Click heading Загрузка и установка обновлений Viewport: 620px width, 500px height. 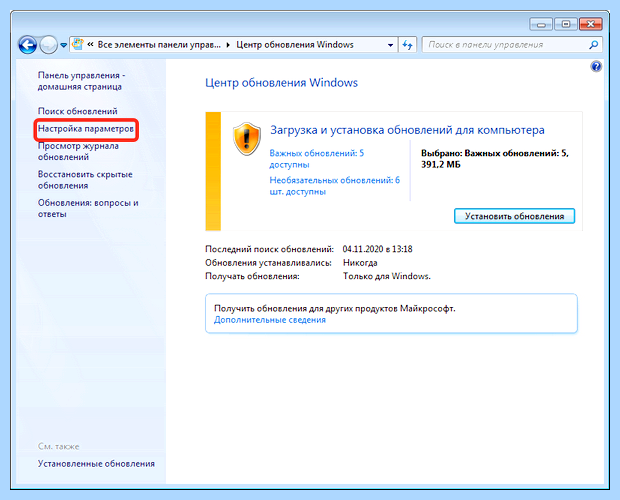(x=407, y=130)
